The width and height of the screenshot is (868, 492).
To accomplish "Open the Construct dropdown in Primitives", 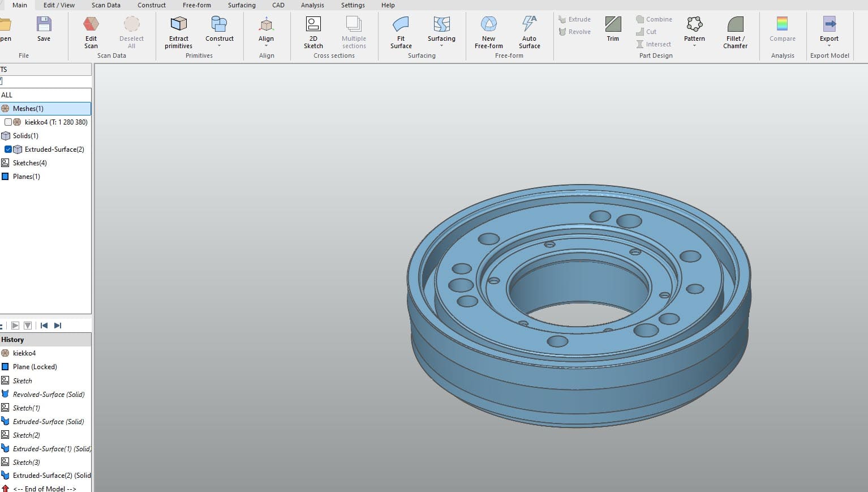I will tap(219, 46).
